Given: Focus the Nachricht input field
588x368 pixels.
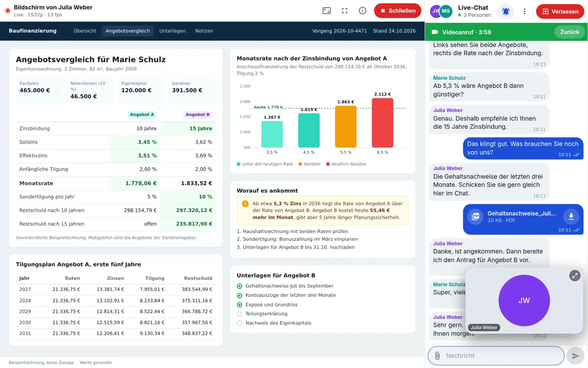Looking at the screenshot, I should pos(496,356).
